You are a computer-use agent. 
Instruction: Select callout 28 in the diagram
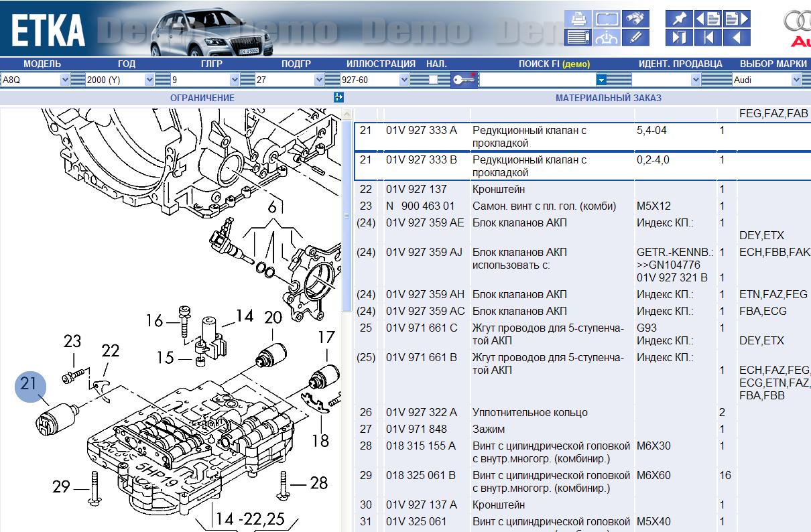point(318,482)
